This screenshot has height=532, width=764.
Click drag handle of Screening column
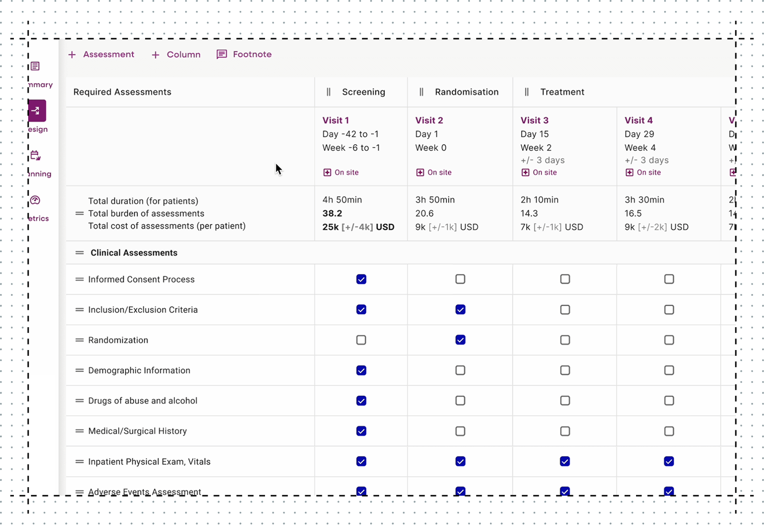(329, 92)
